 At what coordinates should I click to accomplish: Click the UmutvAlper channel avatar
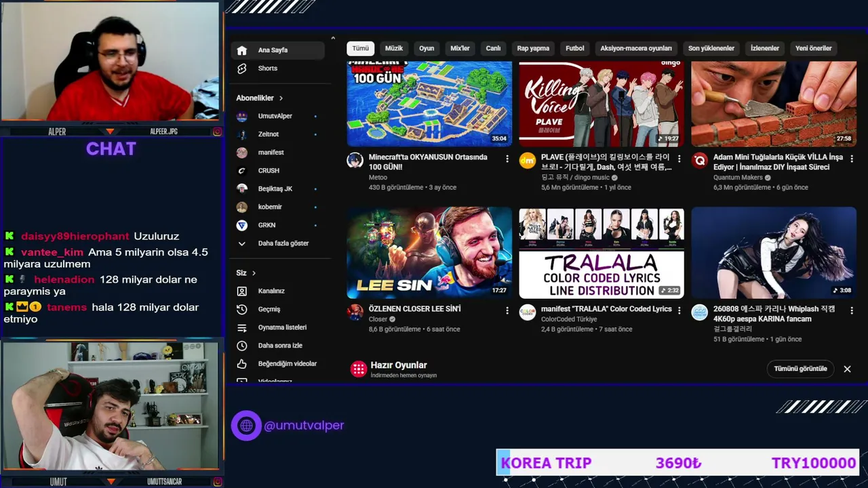point(242,117)
